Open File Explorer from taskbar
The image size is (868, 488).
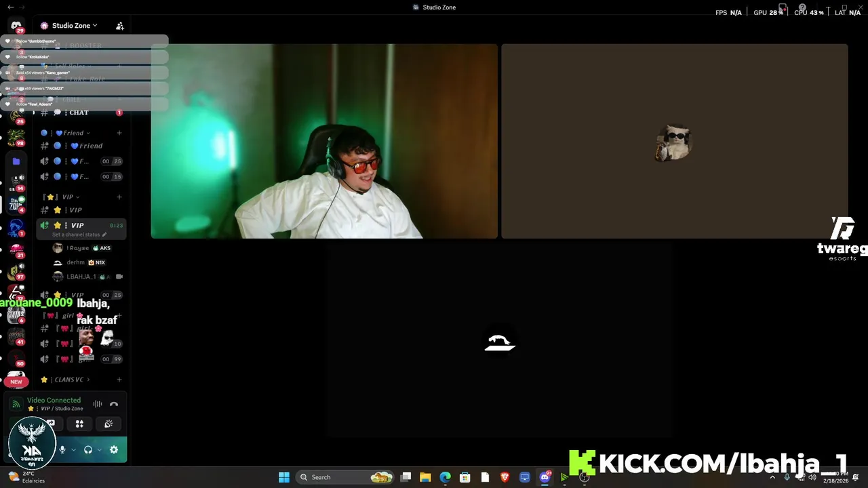(x=425, y=477)
